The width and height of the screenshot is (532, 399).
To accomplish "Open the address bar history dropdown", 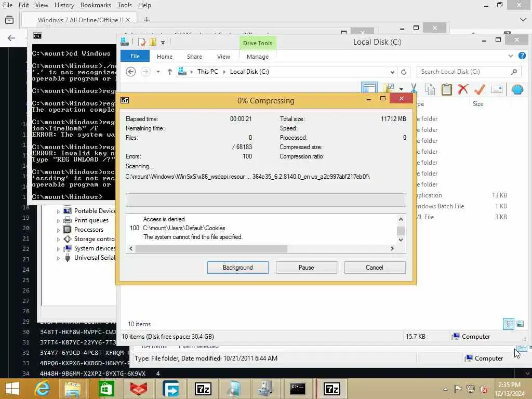I will 392,72.
